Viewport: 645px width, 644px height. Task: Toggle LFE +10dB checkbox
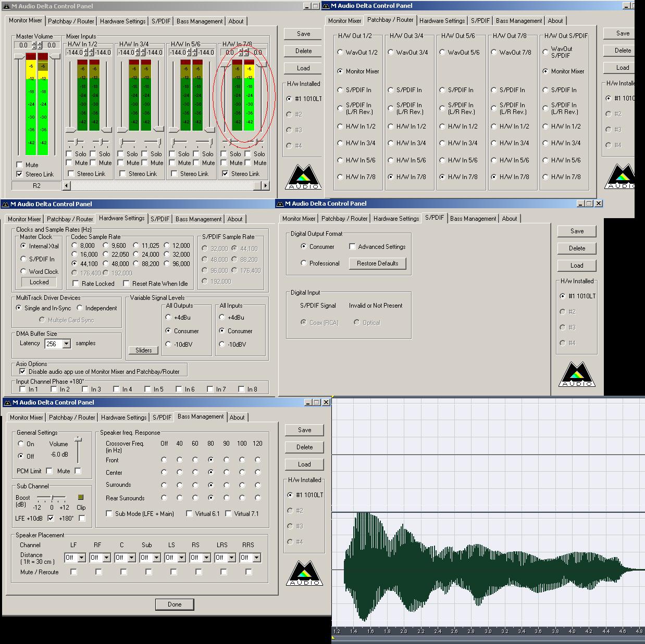(x=51, y=519)
